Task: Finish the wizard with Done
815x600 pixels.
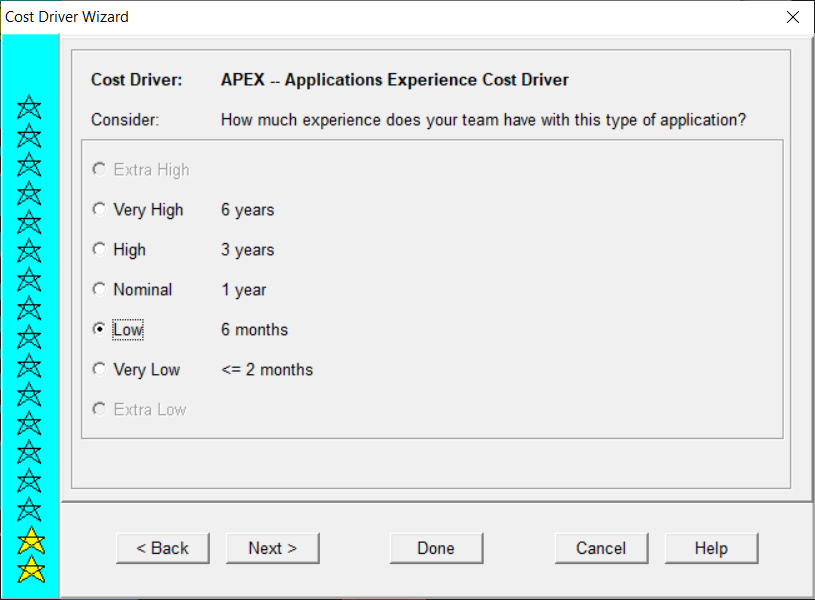Action: tap(436, 548)
